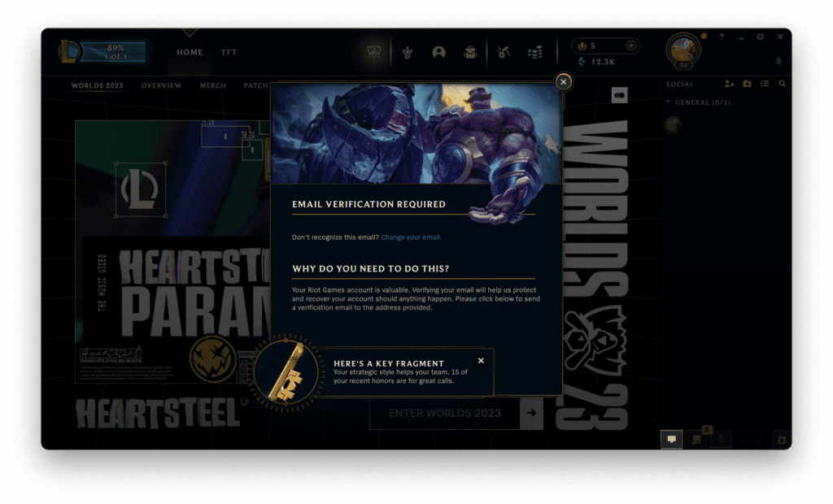The image size is (833, 504).
Task: Click the HEARTSTEEL logo text at bottom
Action: click(157, 413)
